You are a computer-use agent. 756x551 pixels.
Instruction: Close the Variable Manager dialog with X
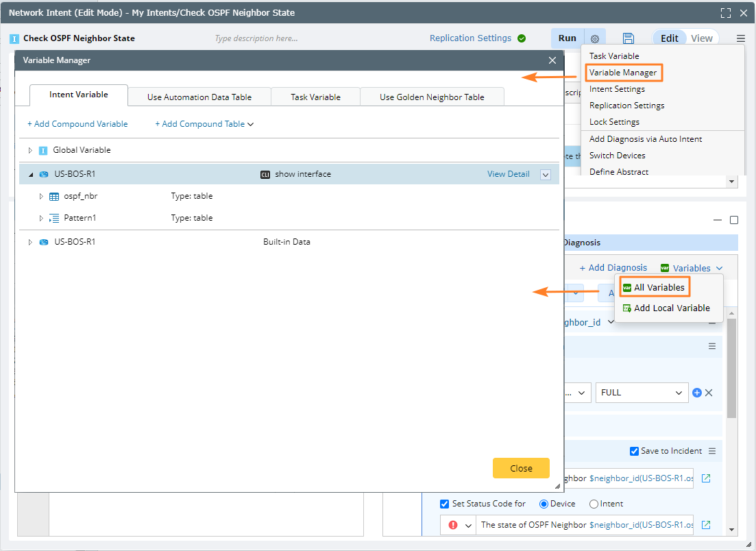click(552, 60)
